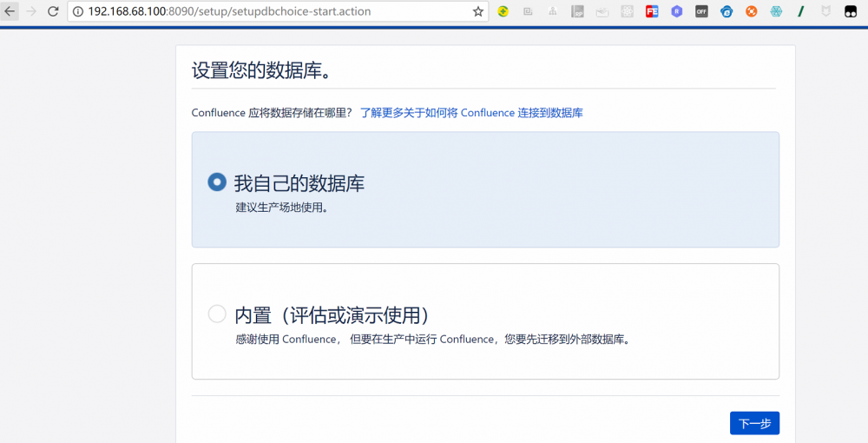
Task: Click the site info icon in address bar
Action: [x=78, y=11]
